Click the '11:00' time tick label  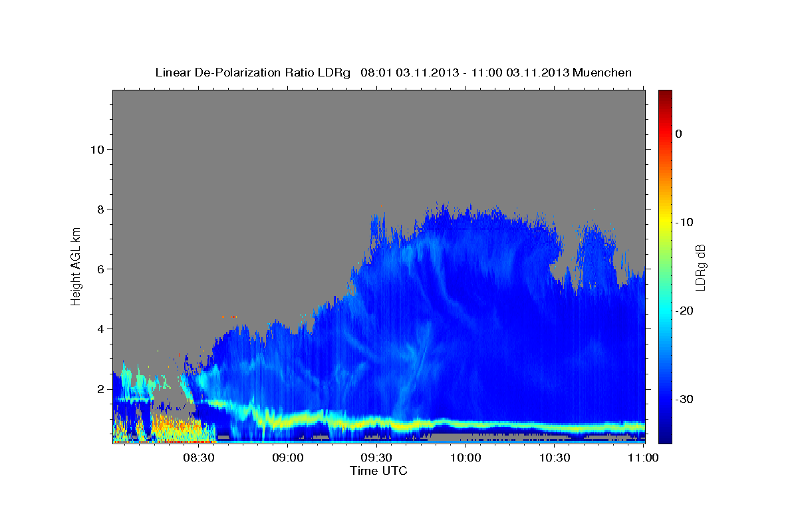[643, 458]
